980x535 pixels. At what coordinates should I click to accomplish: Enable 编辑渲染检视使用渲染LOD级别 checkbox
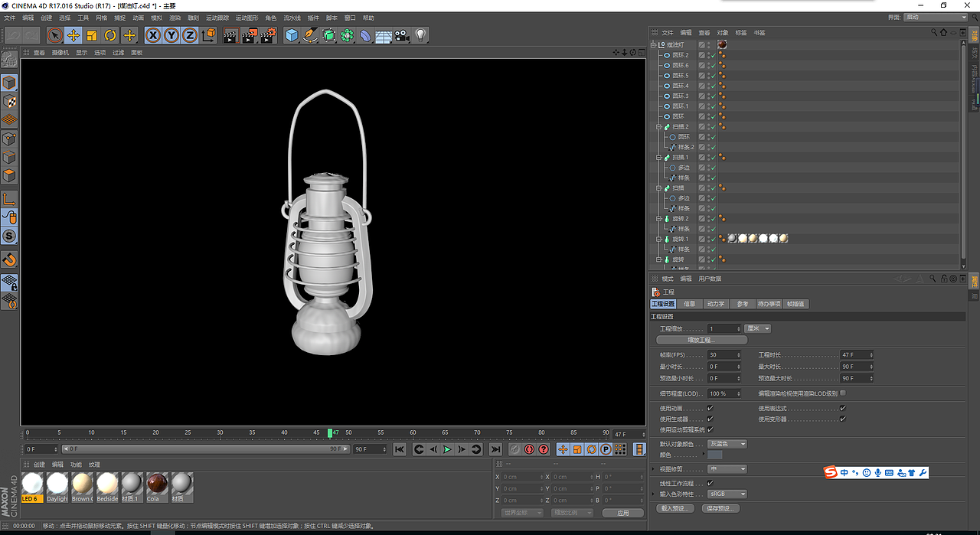pyautogui.click(x=843, y=393)
